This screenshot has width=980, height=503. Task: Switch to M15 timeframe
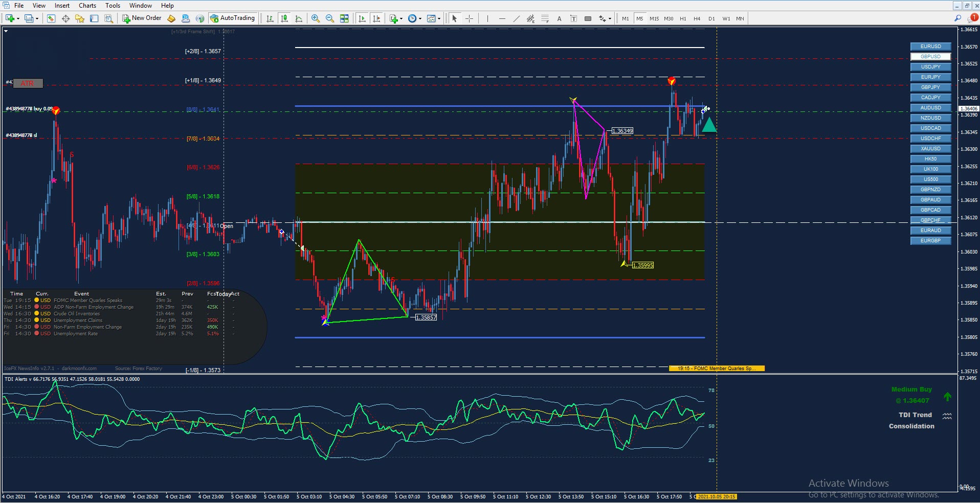pyautogui.click(x=654, y=18)
